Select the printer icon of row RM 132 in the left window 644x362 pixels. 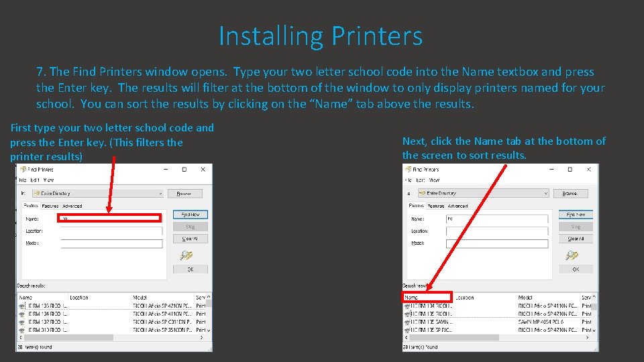click(x=21, y=322)
